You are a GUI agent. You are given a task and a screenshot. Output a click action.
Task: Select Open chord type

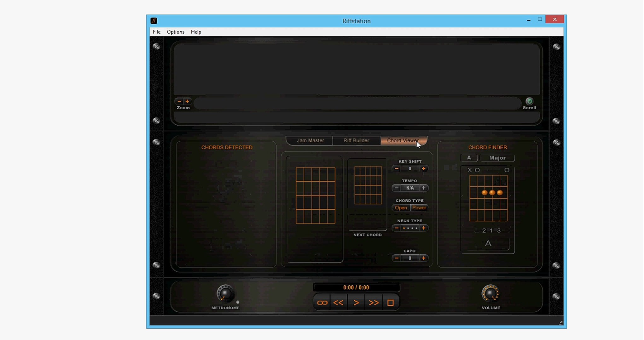[401, 208]
